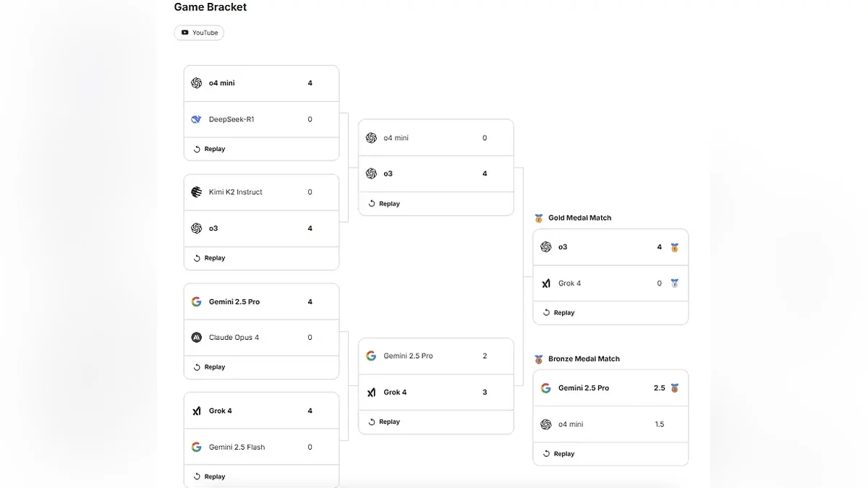Click the Kimi K2 Instruct logo icon
This screenshot has width=868, height=488.
(196, 192)
